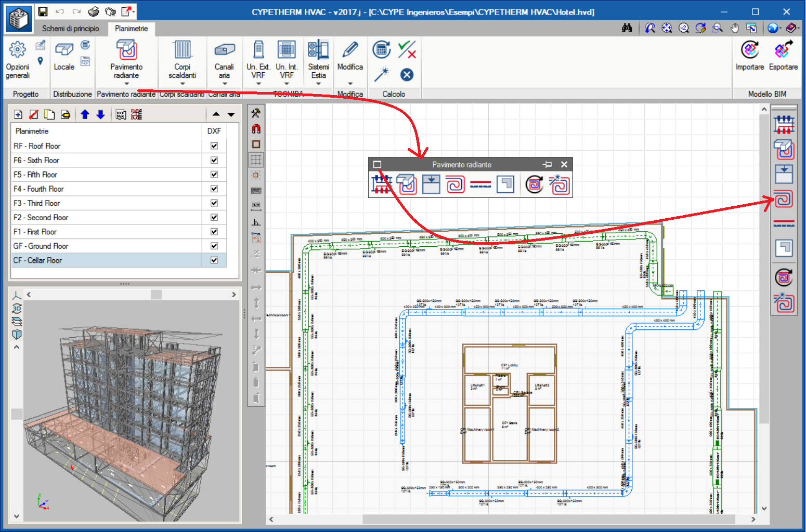Click the manifold icon in floating Pavimento radiante toolbar

pyautogui.click(x=382, y=184)
